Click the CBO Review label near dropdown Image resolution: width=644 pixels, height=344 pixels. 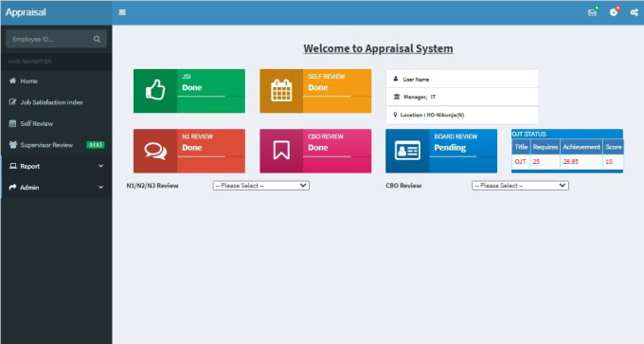coord(403,186)
